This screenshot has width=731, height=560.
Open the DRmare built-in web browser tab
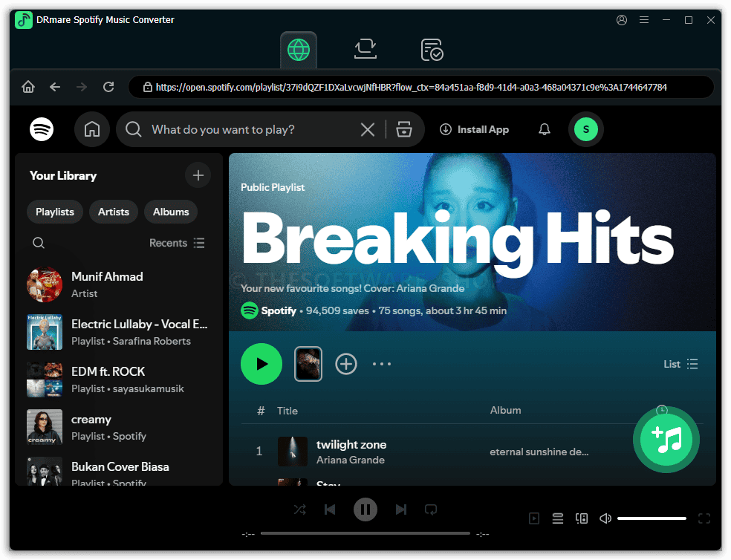[x=299, y=50]
